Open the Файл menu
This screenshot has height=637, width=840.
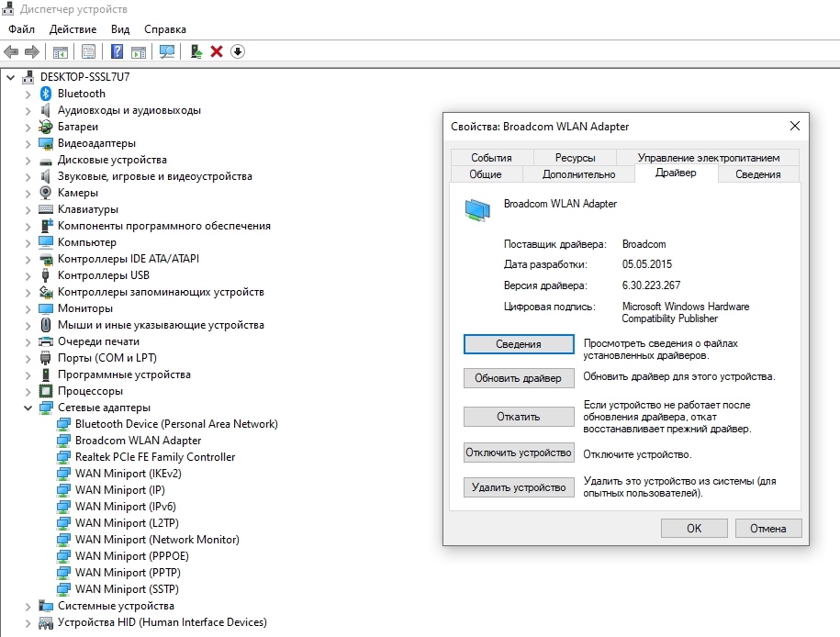[x=21, y=29]
